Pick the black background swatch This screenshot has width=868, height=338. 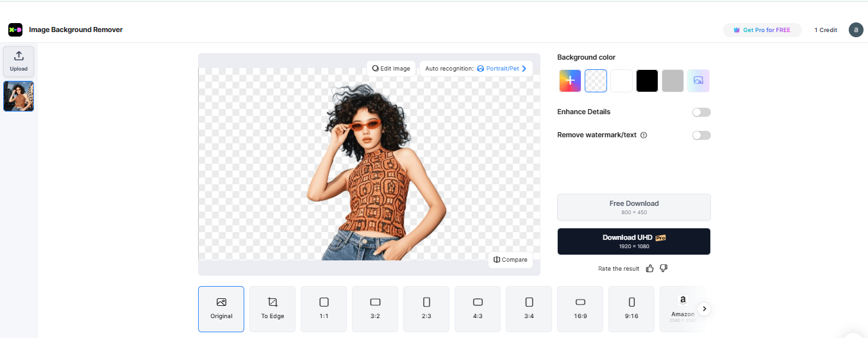(x=647, y=81)
